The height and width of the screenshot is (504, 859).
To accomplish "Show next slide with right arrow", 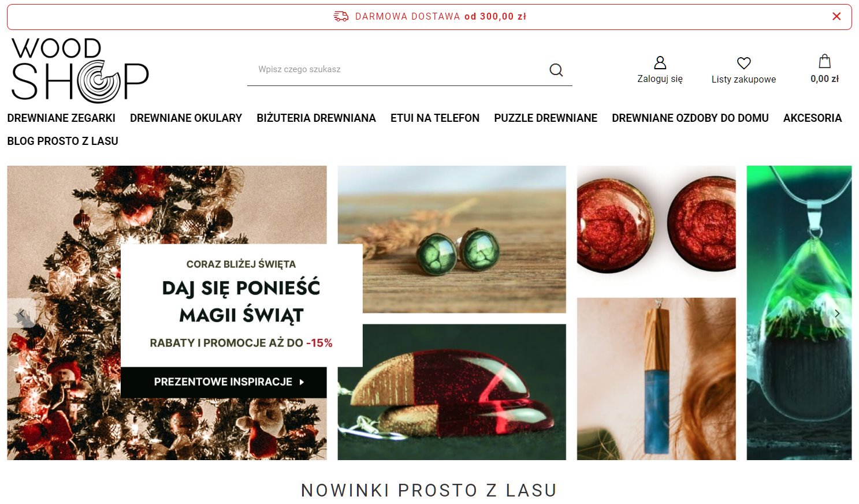I will (837, 313).
